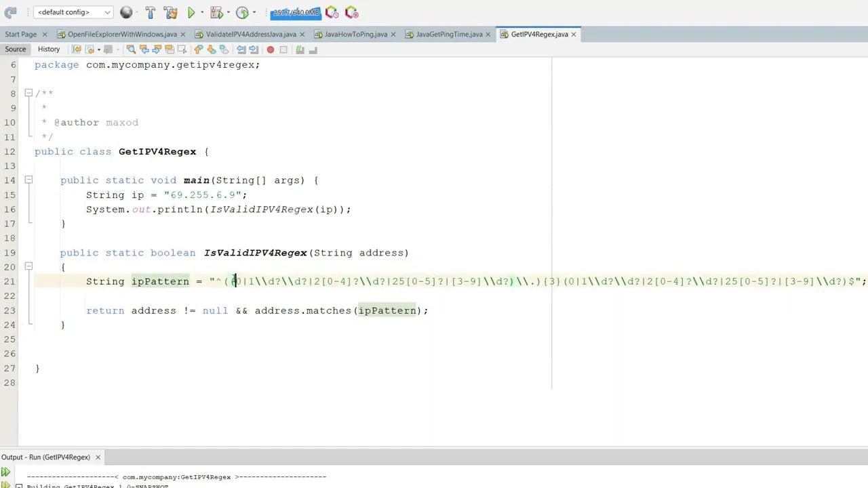Click the Clean and Build Project icon

point(170,12)
